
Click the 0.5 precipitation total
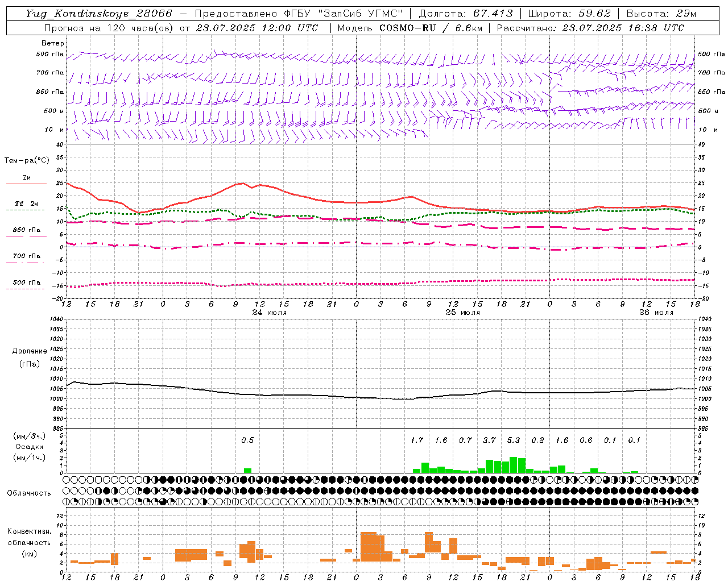[x=247, y=440]
